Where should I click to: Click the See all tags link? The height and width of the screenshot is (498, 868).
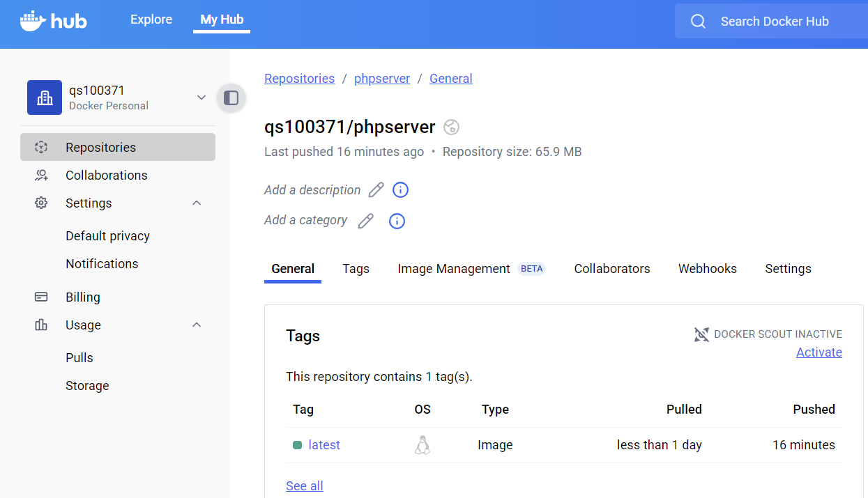click(x=305, y=486)
